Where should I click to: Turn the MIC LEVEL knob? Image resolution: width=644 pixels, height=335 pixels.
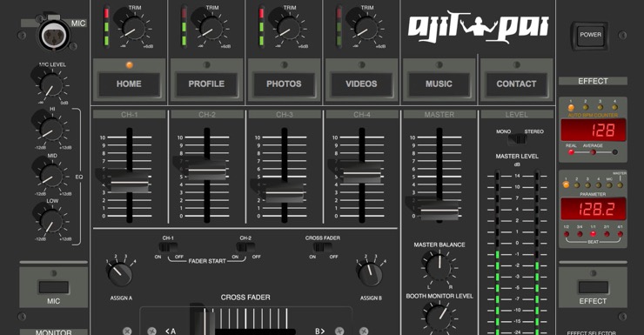[51, 85]
